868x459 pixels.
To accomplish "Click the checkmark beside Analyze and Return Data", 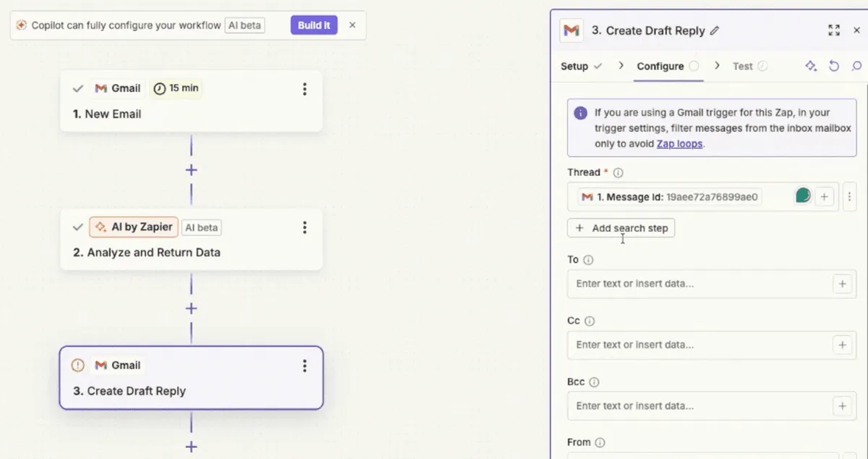I will pos(77,227).
